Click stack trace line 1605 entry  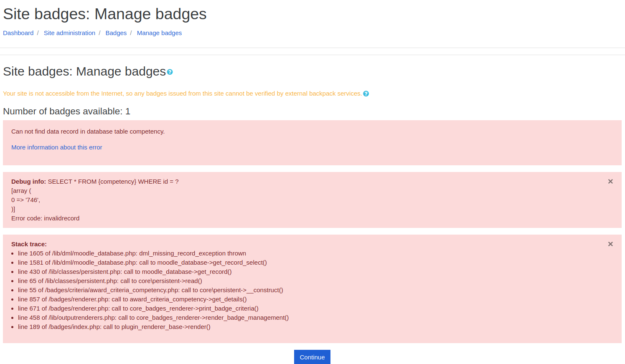132,253
